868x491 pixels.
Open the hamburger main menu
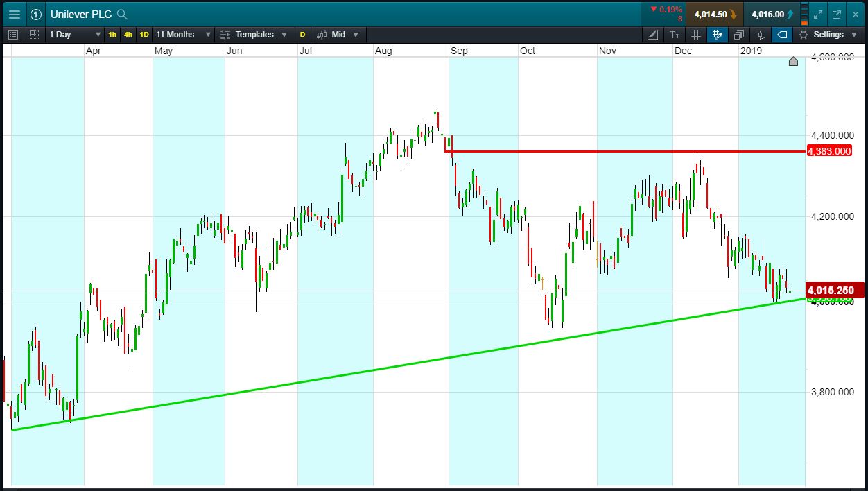pyautogui.click(x=14, y=14)
